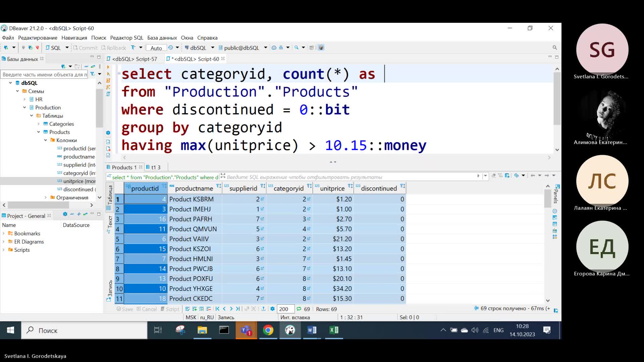Collapse the dbSQL connection node
644x362 pixels.
tap(10, 83)
